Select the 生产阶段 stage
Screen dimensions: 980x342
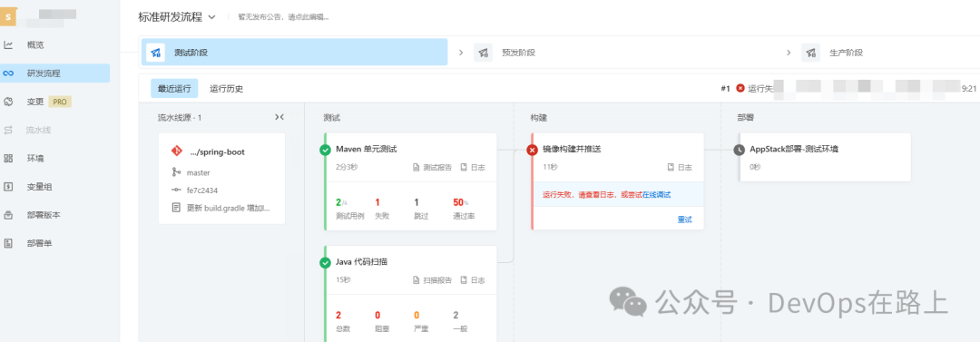(846, 53)
